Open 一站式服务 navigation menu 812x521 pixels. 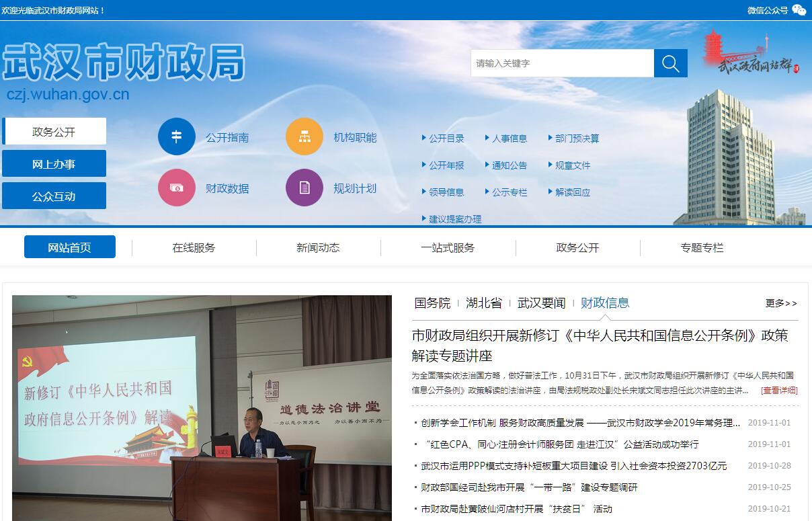click(x=448, y=247)
